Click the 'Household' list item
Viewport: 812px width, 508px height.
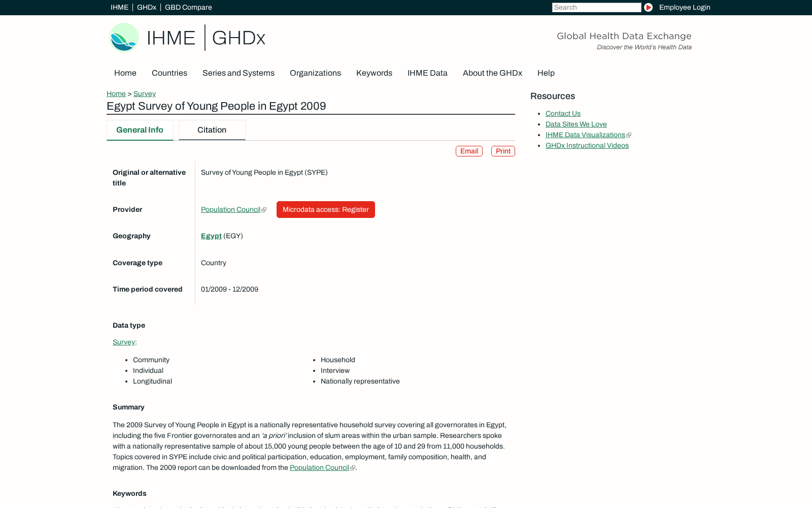coord(338,360)
